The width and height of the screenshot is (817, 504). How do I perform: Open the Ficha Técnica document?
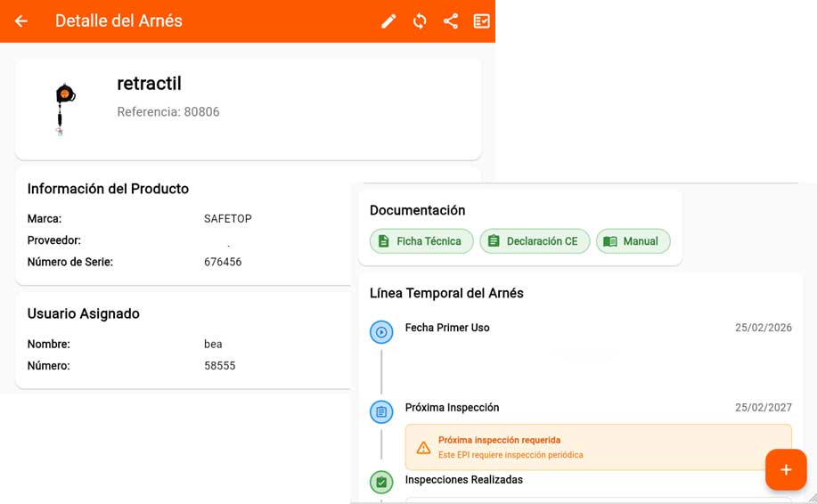[x=421, y=241]
